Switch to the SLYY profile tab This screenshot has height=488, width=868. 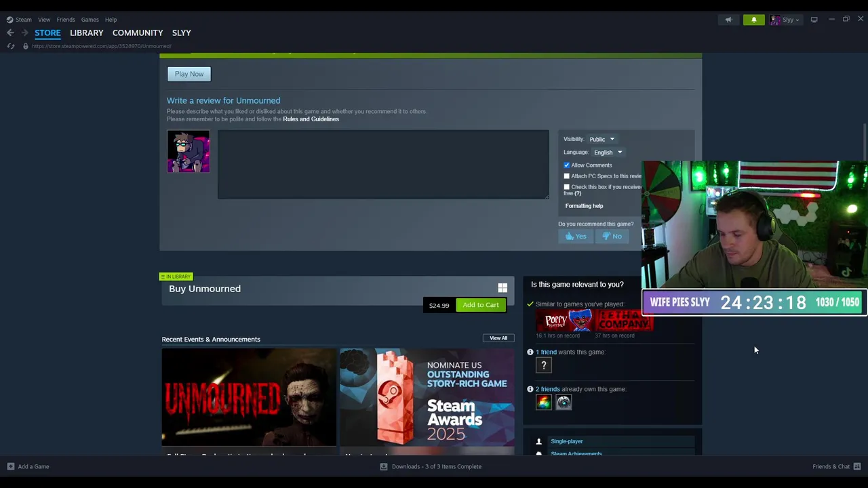(x=181, y=33)
